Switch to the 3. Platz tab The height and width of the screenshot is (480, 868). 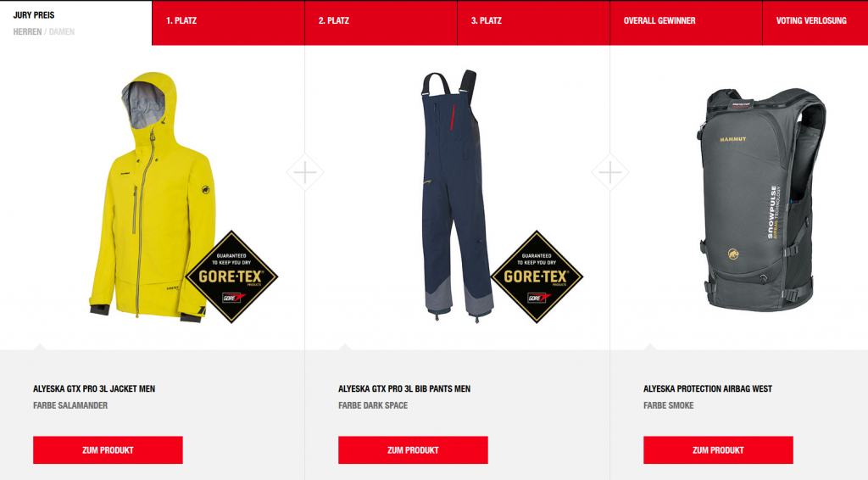coord(534,23)
